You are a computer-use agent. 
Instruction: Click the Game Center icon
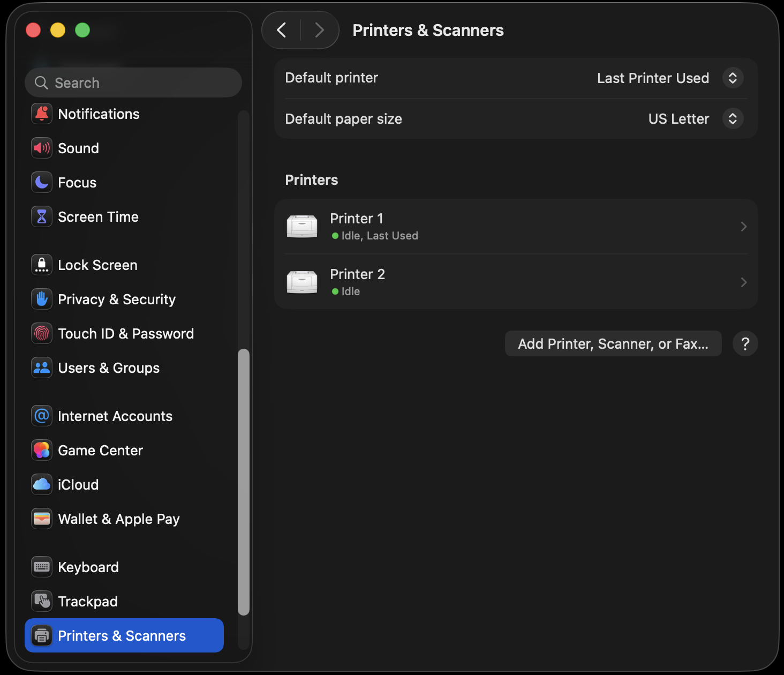pos(42,450)
